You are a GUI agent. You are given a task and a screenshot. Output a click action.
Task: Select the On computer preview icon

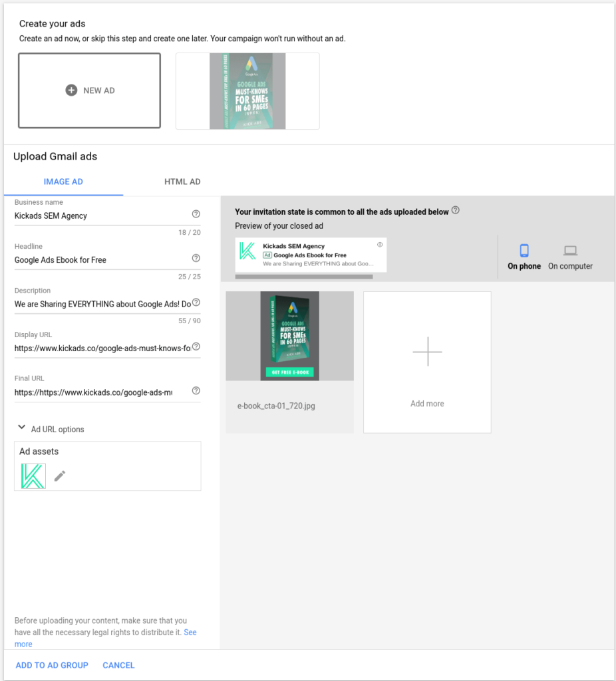tap(570, 250)
